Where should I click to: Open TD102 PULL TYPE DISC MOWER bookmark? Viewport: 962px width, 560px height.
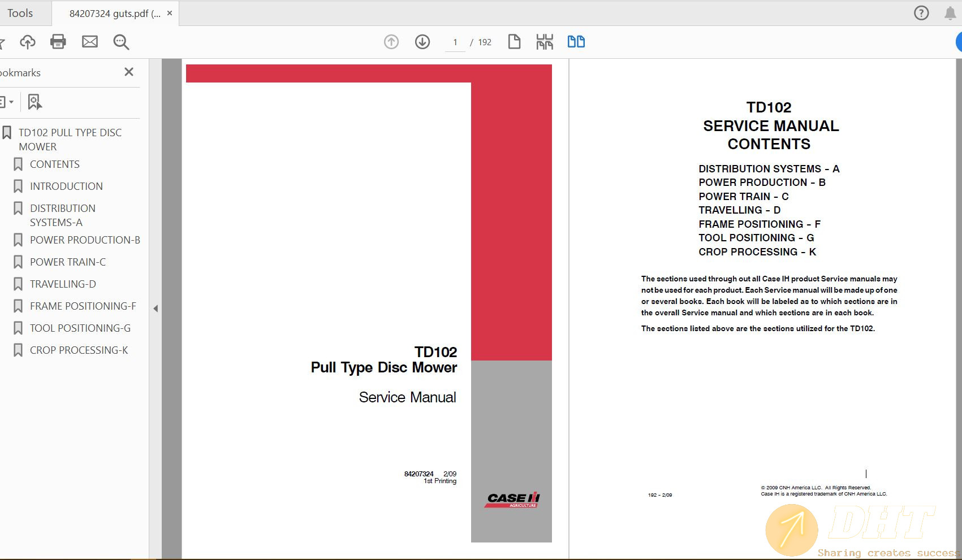(x=70, y=140)
